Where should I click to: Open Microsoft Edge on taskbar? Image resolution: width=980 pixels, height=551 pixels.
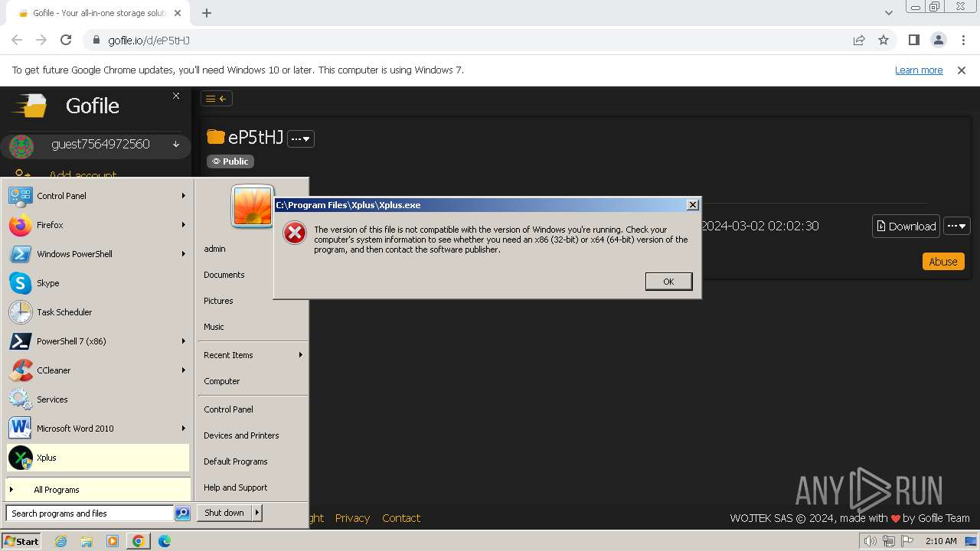(x=165, y=541)
